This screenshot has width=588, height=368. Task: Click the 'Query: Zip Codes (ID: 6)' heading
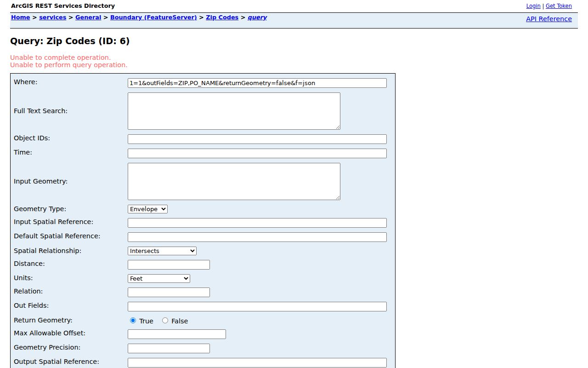[70, 41]
